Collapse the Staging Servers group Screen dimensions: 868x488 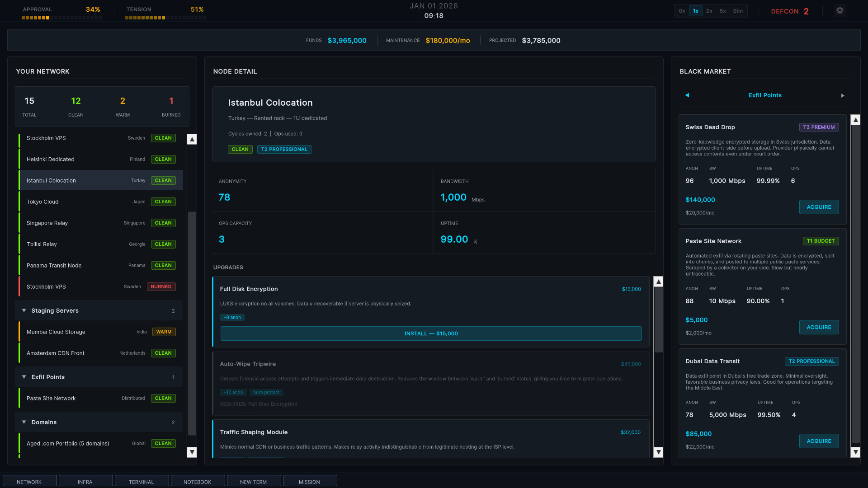[24, 310]
